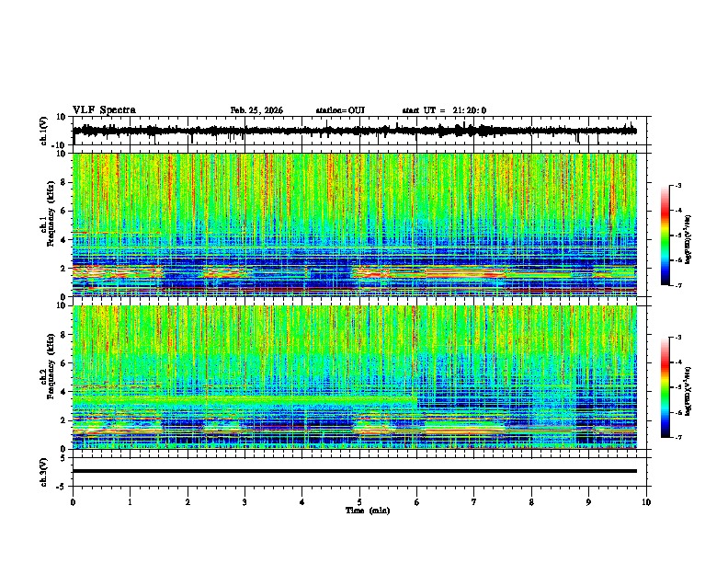
Task: Click inside the ch.2 spectrogram panel
Action: [x=354, y=377]
